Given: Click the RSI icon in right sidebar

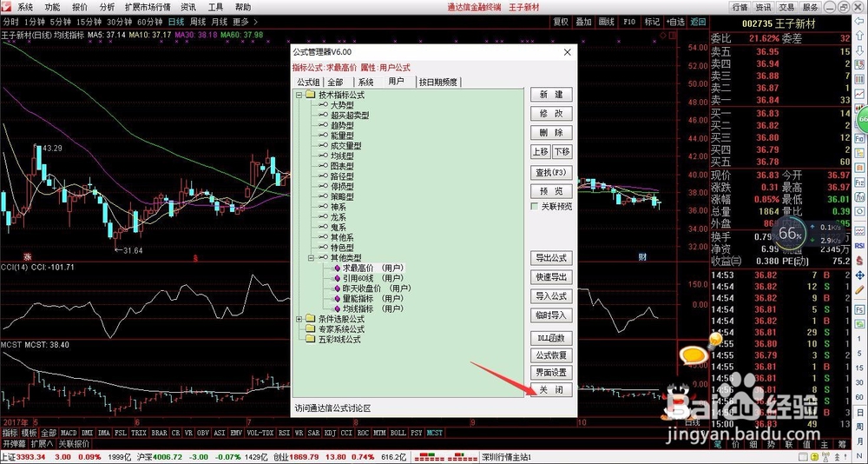Looking at the screenshot, I should (859, 246).
